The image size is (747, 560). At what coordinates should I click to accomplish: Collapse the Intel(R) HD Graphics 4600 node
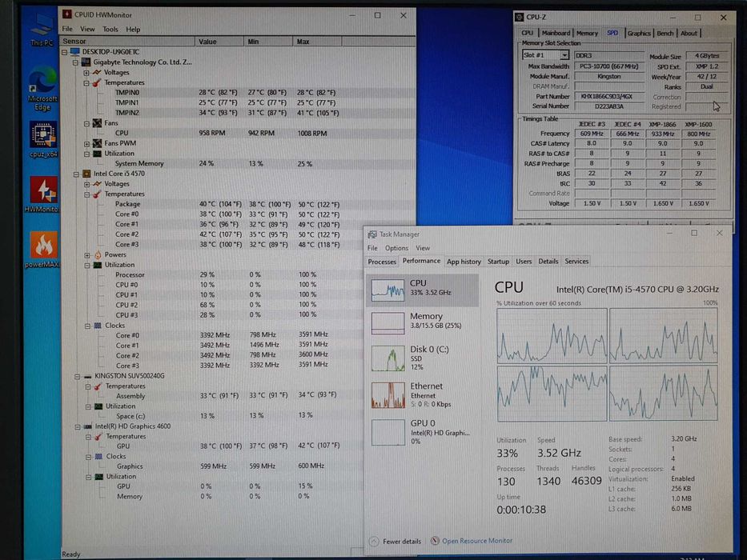(x=78, y=426)
